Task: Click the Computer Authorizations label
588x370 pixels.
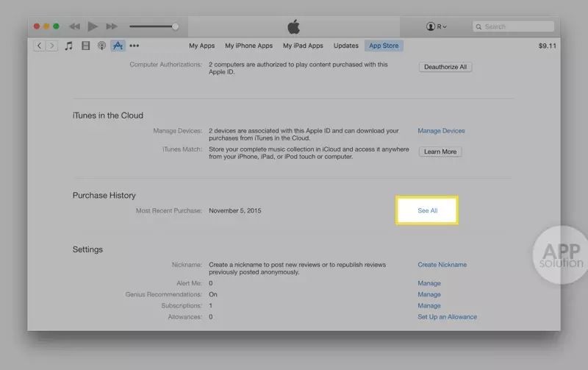Action: 166,65
